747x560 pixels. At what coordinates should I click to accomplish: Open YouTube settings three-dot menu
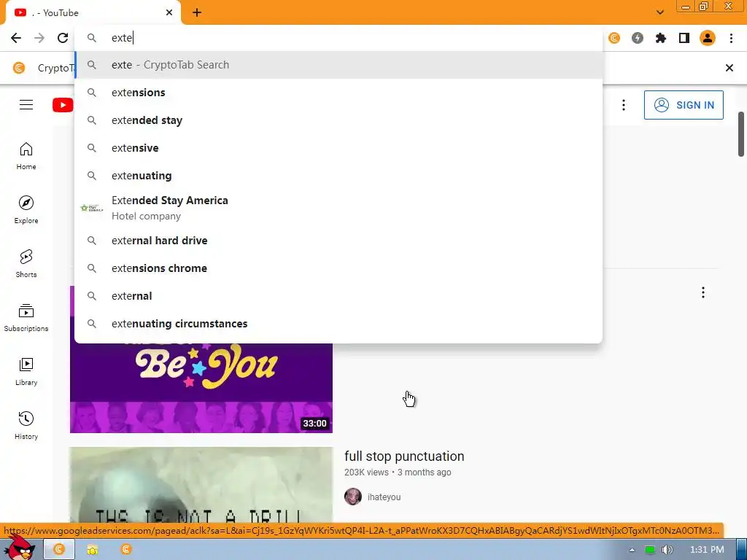624,105
